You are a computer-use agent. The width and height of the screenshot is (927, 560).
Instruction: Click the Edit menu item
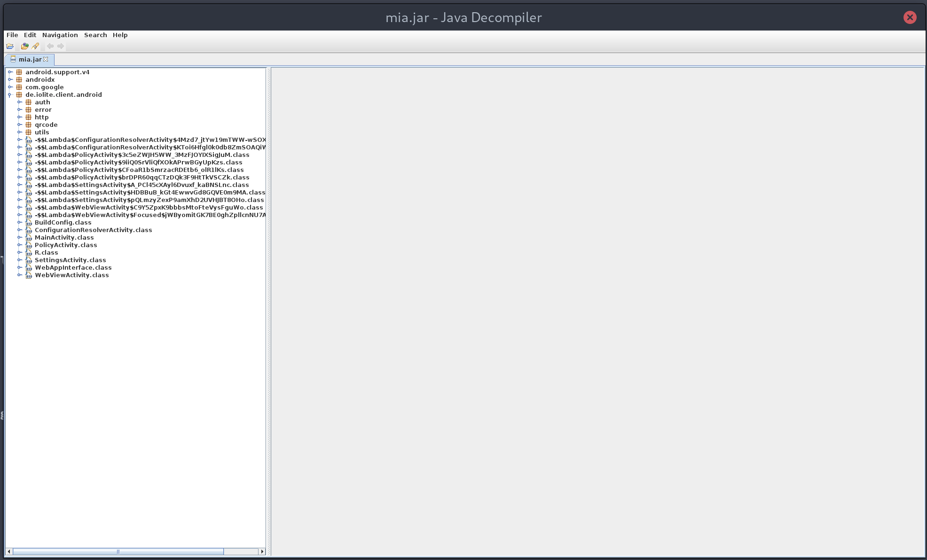[30, 34]
